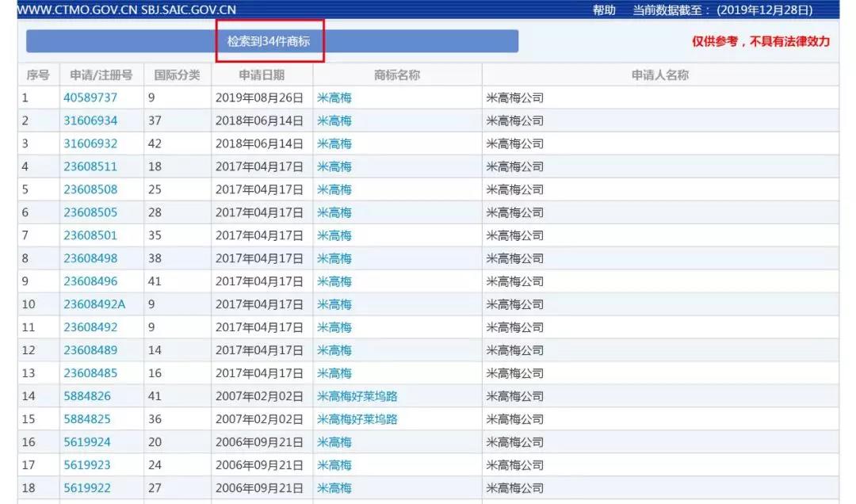
Task: Open registration number 5619924
Action: (x=87, y=441)
